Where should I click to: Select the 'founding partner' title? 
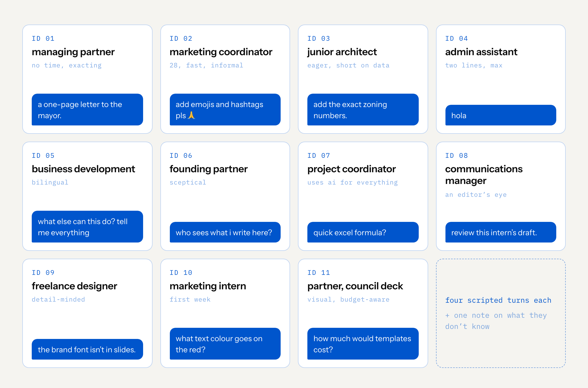(x=209, y=169)
